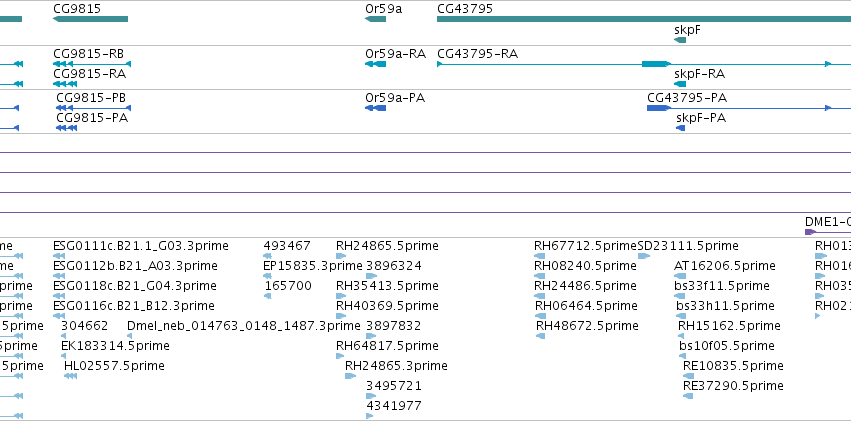Select the HL02557.5prime EST glyph
The height and width of the screenshot is (421, 851).
point(70,376)
